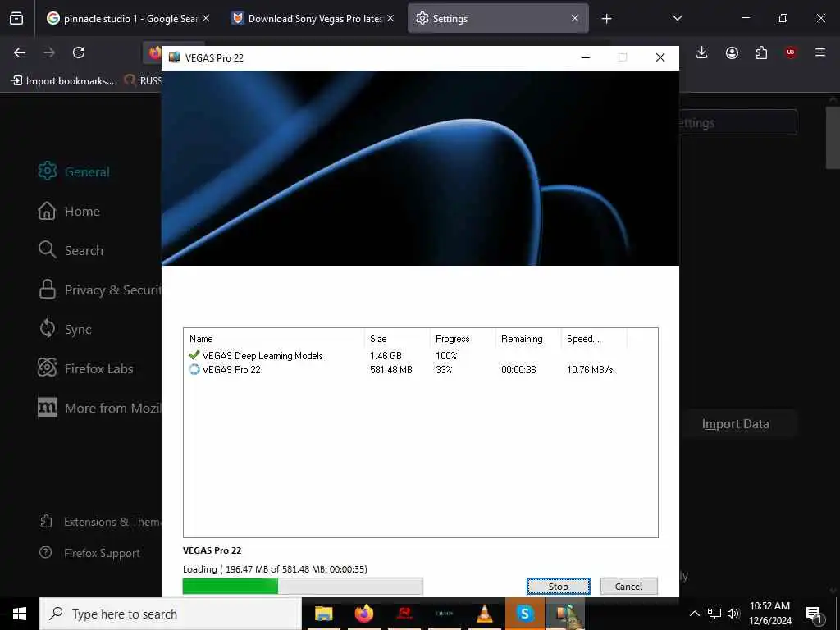
Task: Click the green checkmark beside Deep Learning Models
Action: coord(194,355)
